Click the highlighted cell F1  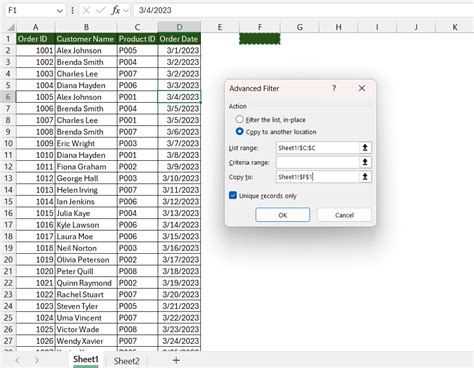(x=260, y=39)
